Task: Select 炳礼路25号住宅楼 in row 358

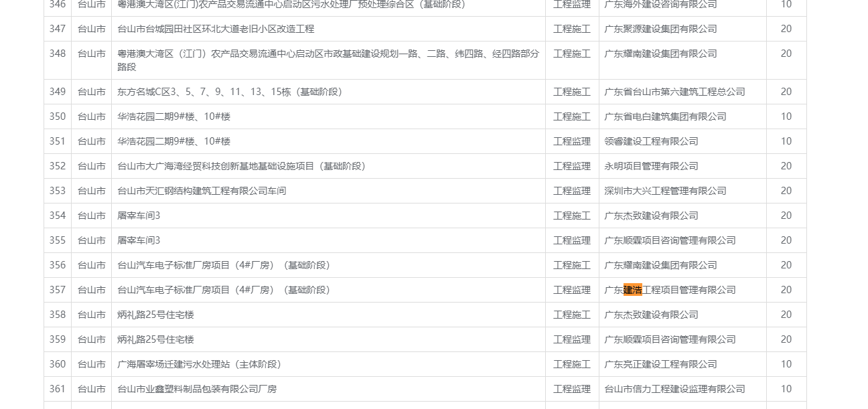Action: (x=155, y=315)
